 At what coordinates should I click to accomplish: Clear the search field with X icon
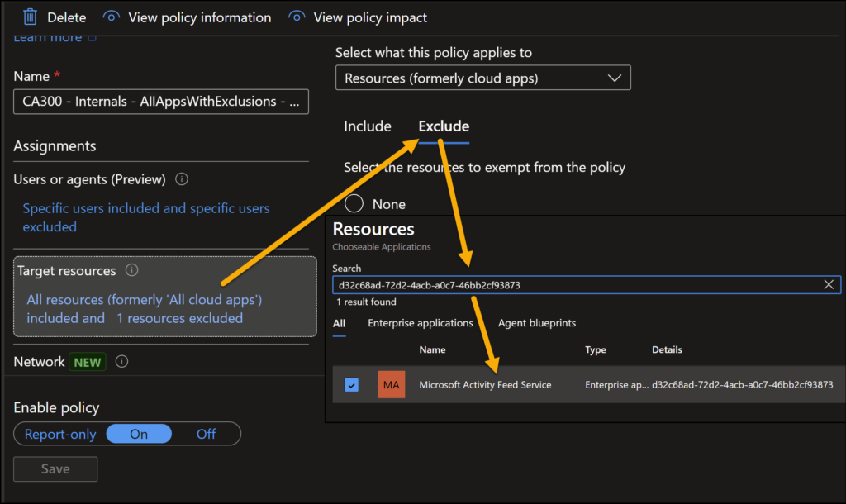coord(829,285)
